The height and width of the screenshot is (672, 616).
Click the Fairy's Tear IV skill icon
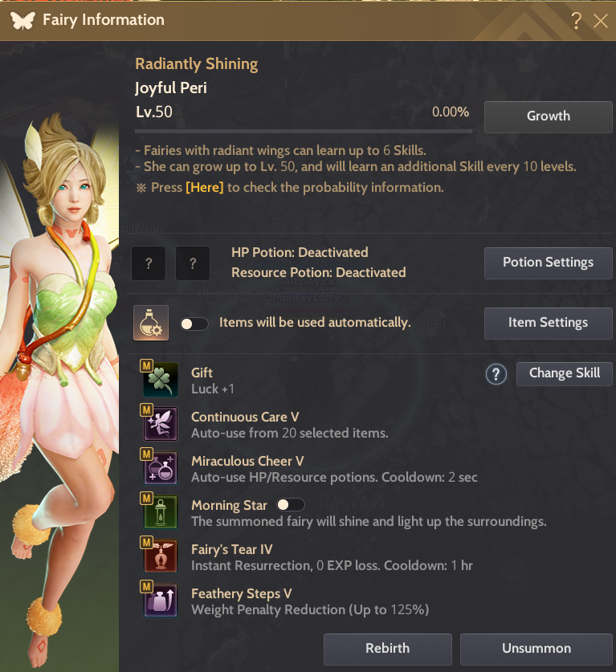161,556
